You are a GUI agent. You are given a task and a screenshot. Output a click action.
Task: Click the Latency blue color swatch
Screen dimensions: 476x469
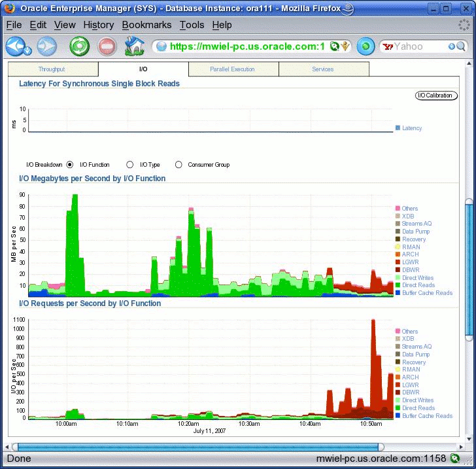398,128
